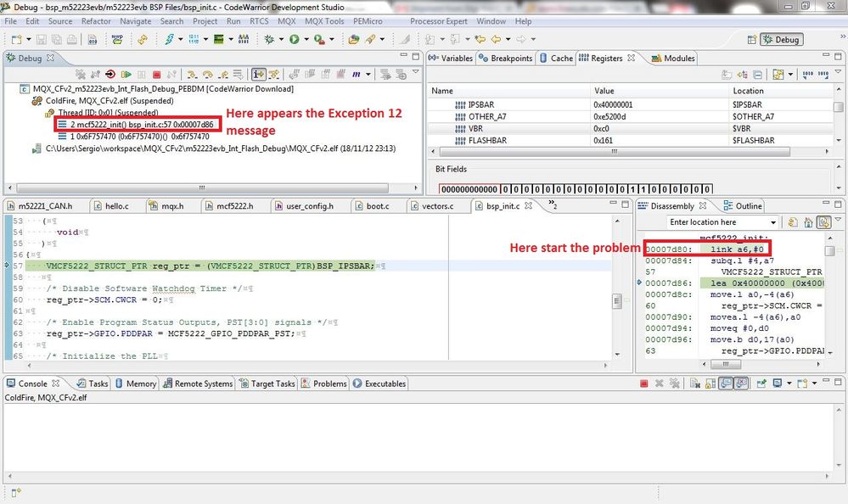Click the Terminate red square in Console toolbar
Screen dimensions: 848x504
(x=643, y=384)
